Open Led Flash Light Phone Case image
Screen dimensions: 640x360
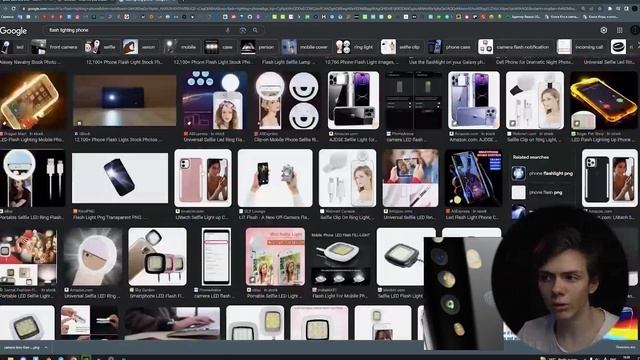473,178
